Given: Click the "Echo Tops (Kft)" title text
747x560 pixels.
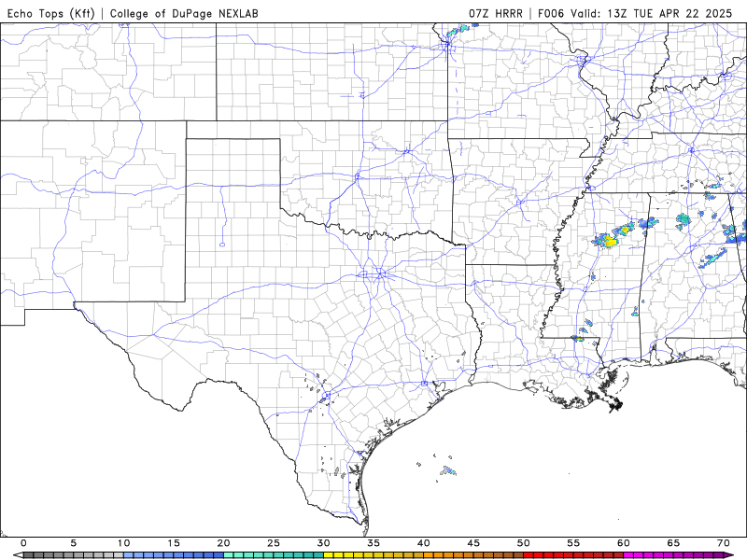Looking at the screenshot, I should pyautogui.click(x=51, y=13).
